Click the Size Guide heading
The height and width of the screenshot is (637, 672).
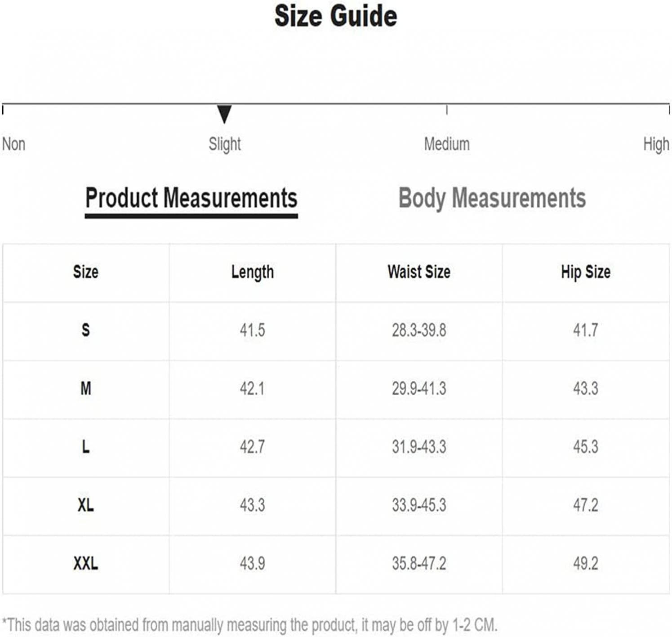pos(336,16)
